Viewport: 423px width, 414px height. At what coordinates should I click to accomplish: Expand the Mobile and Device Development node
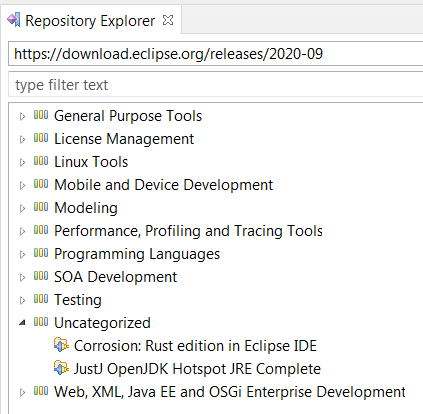tap(22, 185)
